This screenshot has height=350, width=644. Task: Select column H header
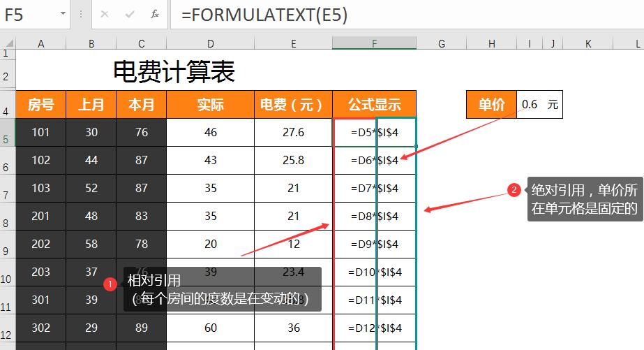tap(492, 43)
